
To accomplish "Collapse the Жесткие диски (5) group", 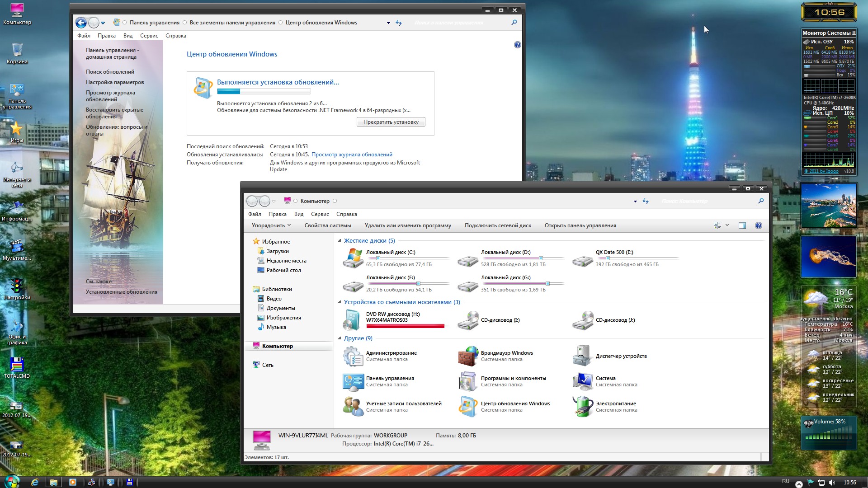I will 340,241.
